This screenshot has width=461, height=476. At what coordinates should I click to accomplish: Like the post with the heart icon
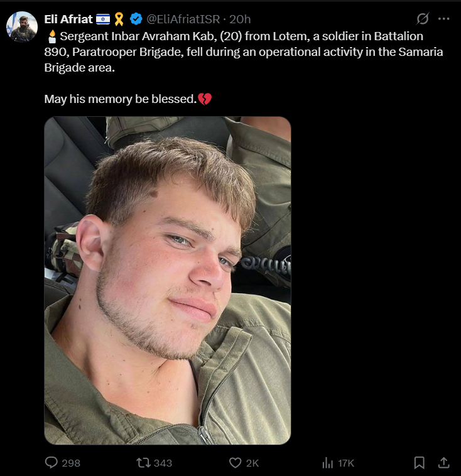pos(236,463)
